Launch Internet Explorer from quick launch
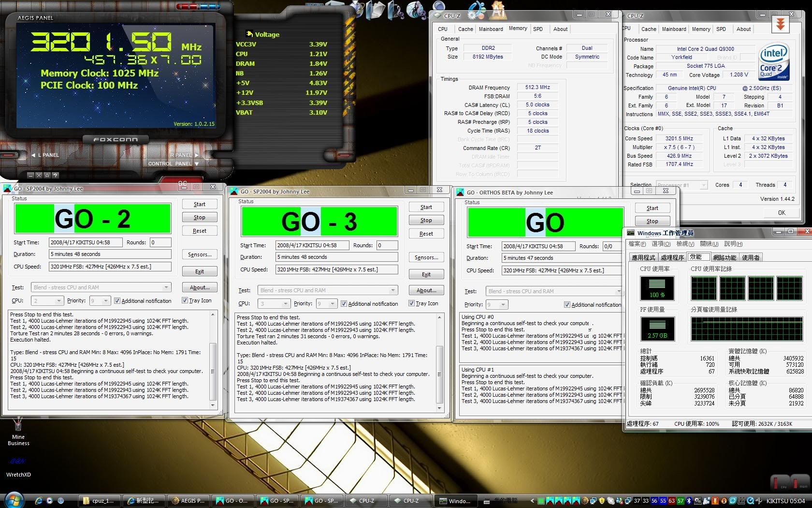The image size is (812, 508). pos(39,501)
